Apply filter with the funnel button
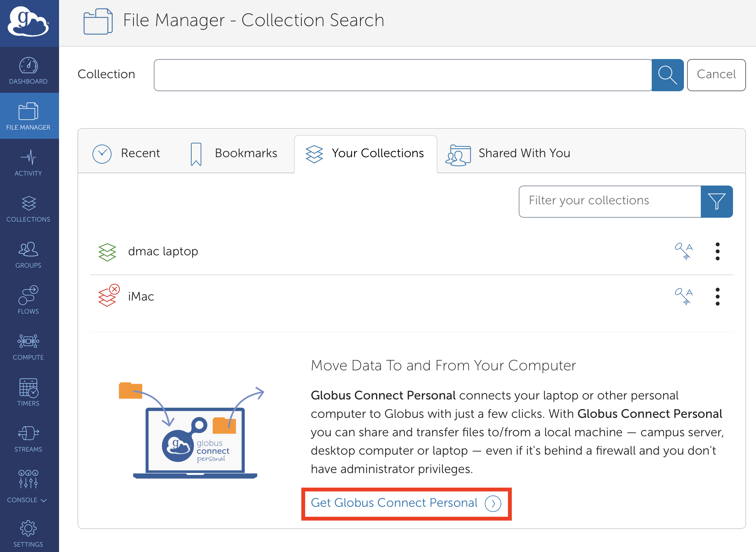Viewport: 756px width, 552px height. pos(716,202)
